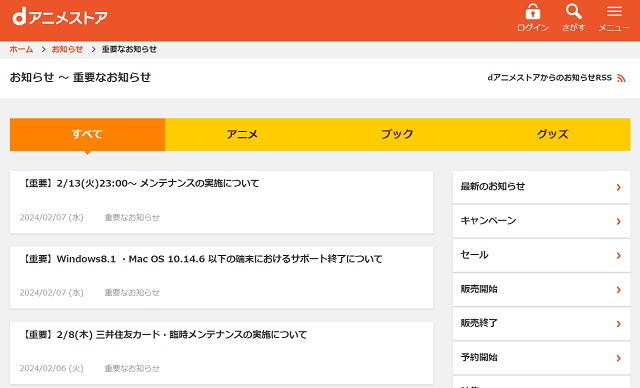
Task: Click dアニメストアからのお知らせRSS link text
Action: (549, 78)
